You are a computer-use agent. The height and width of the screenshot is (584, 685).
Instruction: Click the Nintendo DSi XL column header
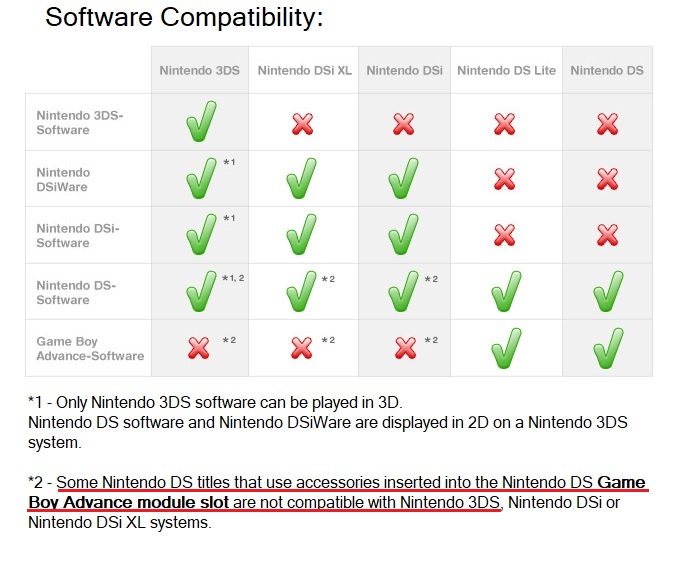[304, 71]
